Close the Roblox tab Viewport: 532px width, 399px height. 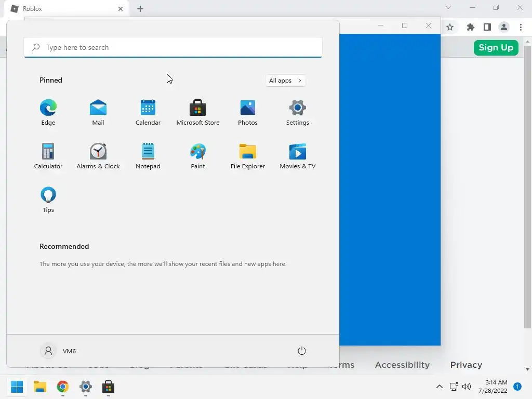121,9
